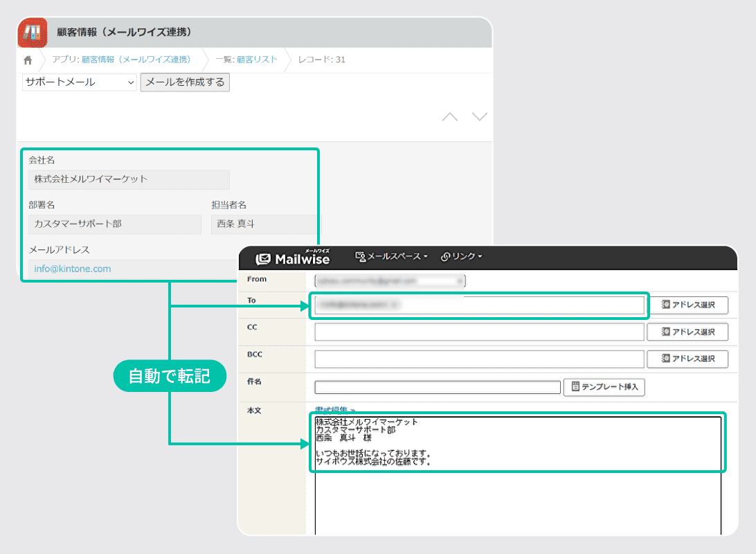The height and width of the screenshot is (554, 756).
Task: Open the サポートメール template dropdown
Action: pos(78,82)
